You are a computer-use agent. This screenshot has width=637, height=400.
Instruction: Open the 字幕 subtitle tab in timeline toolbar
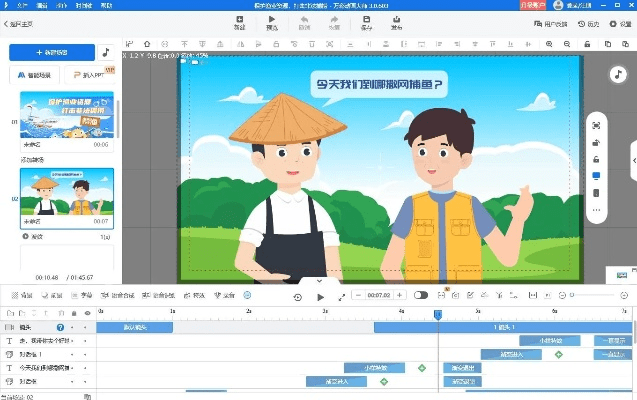tap(82, 296)
